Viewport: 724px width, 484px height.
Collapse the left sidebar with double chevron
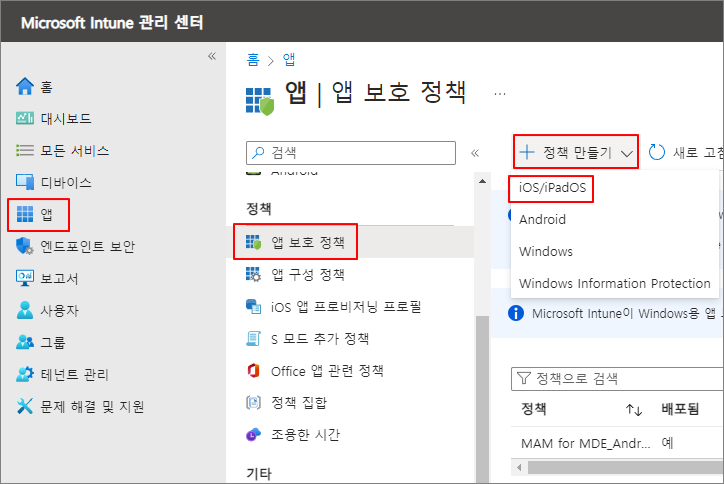point(212,56)
